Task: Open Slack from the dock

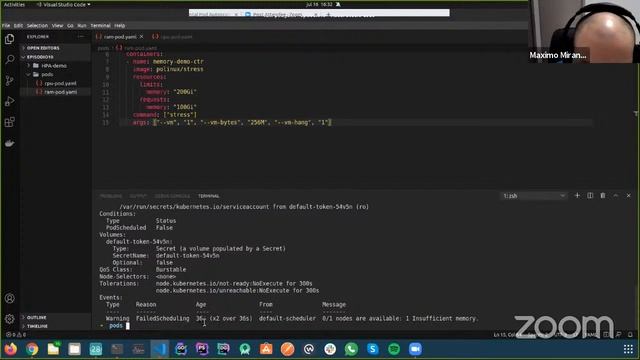Action: (x=330, y=349)
